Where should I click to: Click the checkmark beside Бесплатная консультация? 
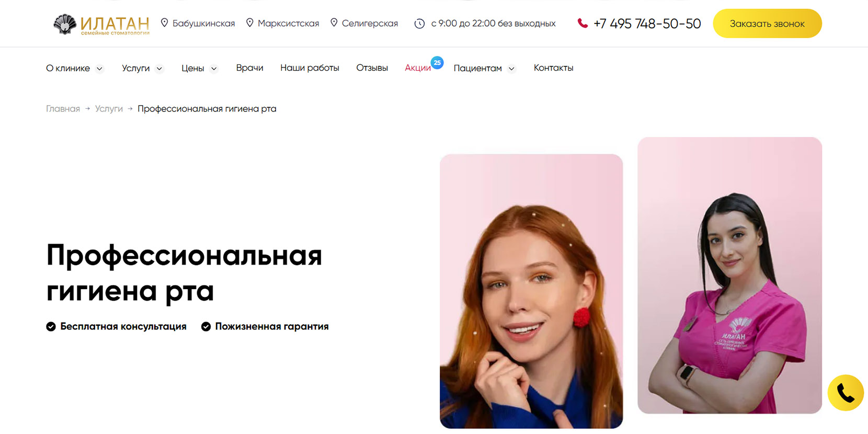[51, 327]
